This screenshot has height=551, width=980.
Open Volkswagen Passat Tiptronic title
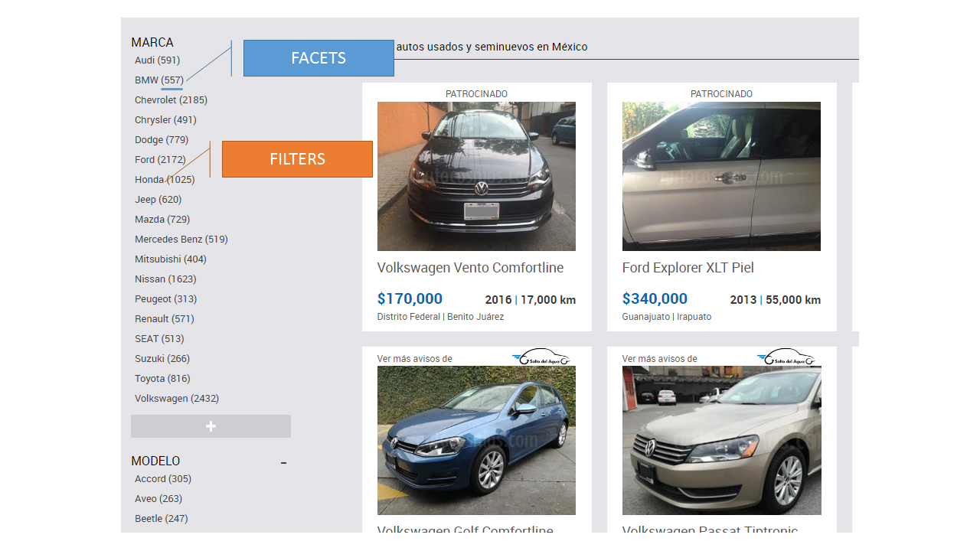(x=710, y=529)
